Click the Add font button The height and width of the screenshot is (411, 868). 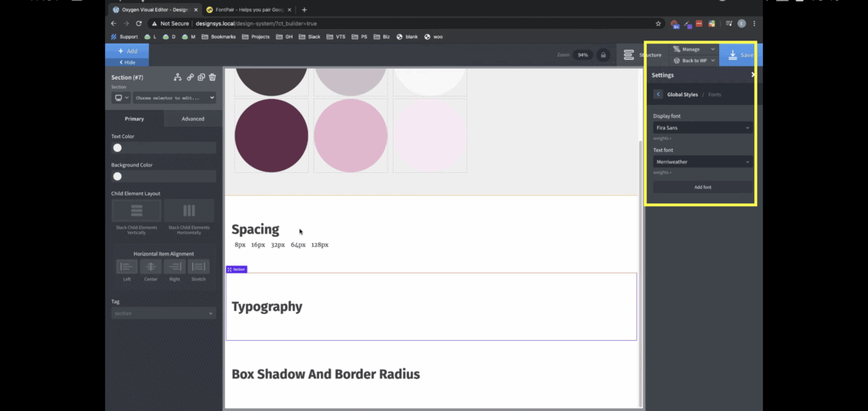pos(702,187)
